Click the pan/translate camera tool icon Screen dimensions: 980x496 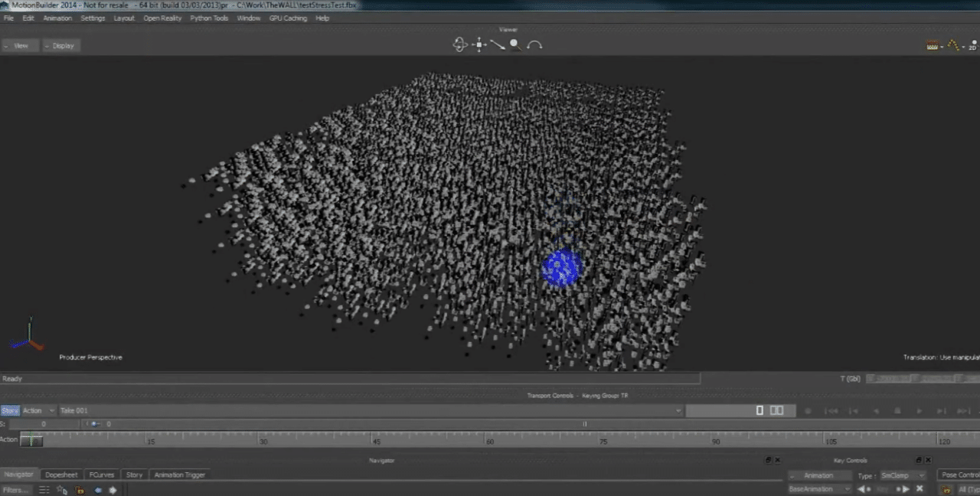point(479,44)
